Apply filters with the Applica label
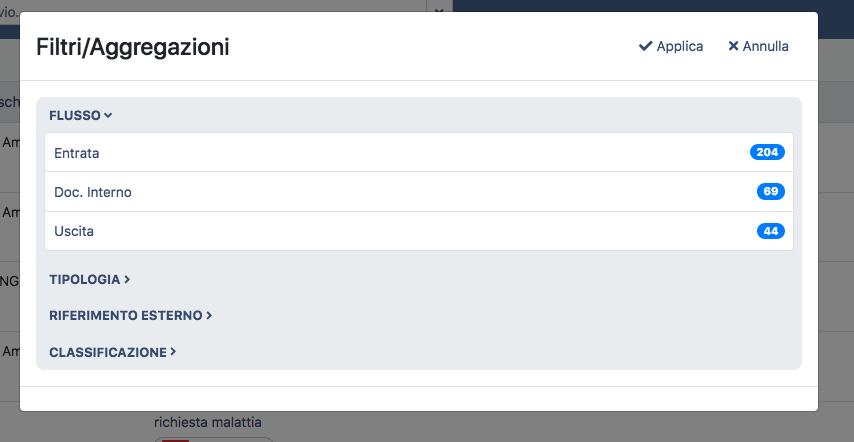Image resolution: width=854 pixels, height=442 pixels. [x=680, y=47]
